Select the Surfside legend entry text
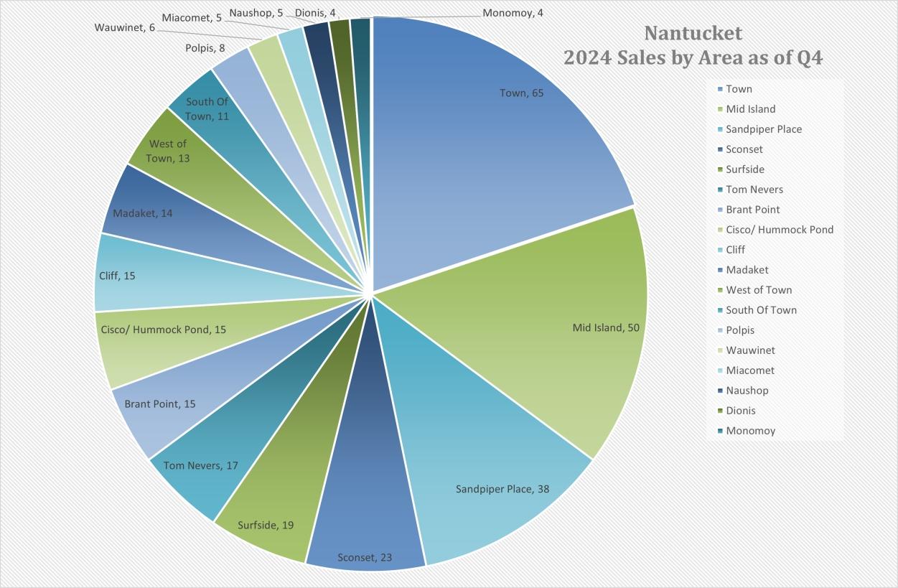 click(745, 169)
